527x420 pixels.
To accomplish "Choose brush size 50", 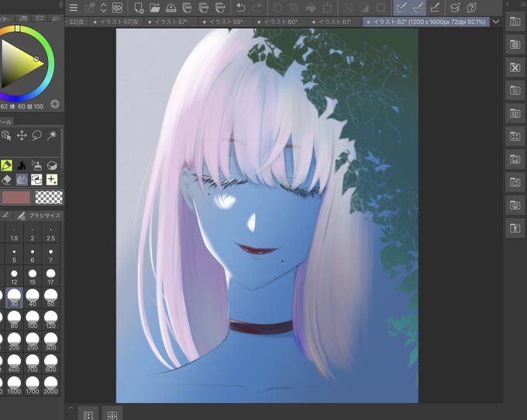I will [x=50, y=298].
